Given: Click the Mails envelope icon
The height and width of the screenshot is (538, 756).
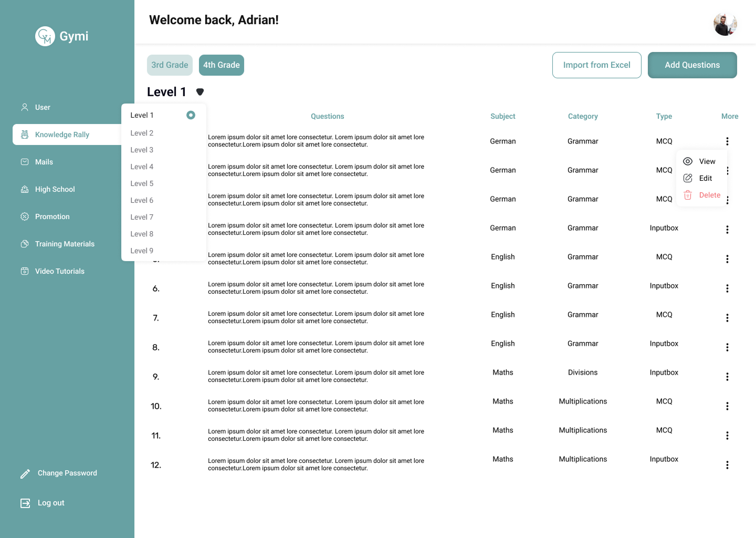Looking at the screenshot, I should [x=25, y=162].
